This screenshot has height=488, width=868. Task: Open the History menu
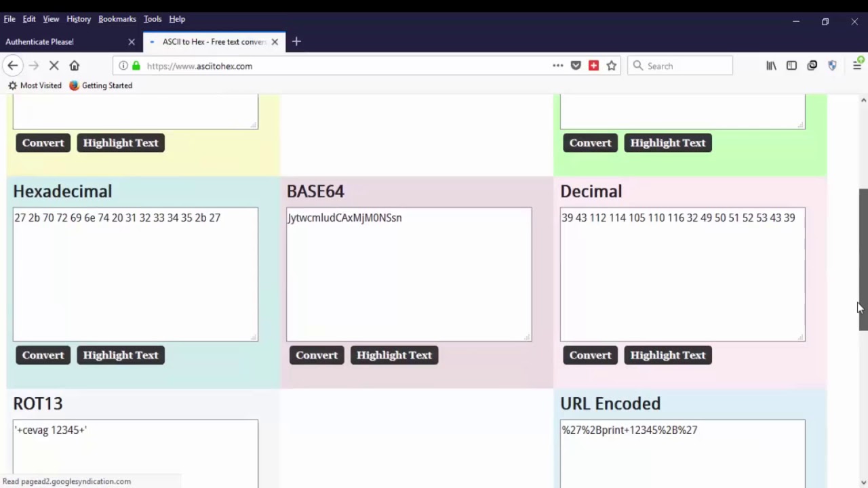click(79, 19)
